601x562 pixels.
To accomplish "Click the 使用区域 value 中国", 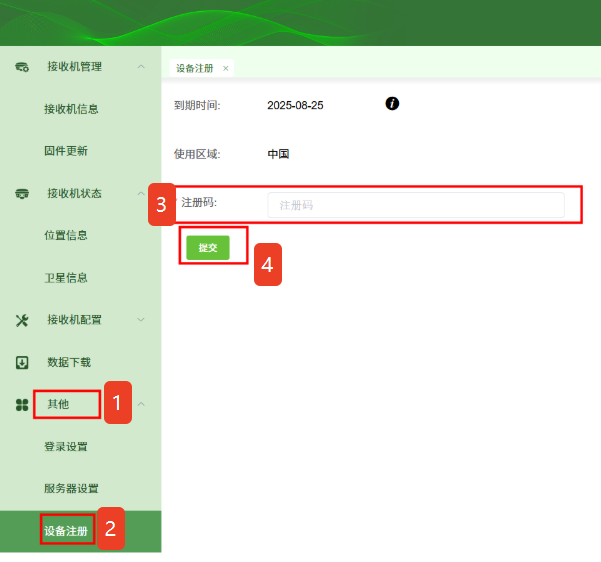I will click(278, 154).
